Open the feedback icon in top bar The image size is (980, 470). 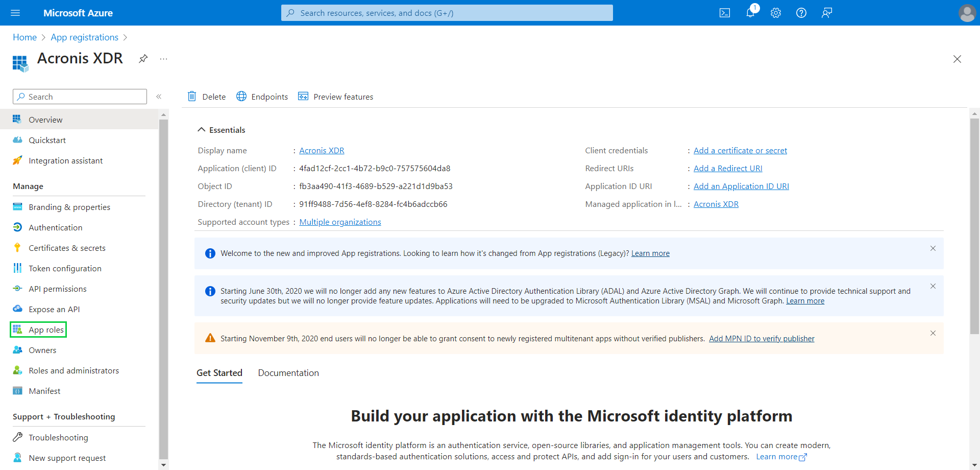pyautogui.click(x=826, y=13)
